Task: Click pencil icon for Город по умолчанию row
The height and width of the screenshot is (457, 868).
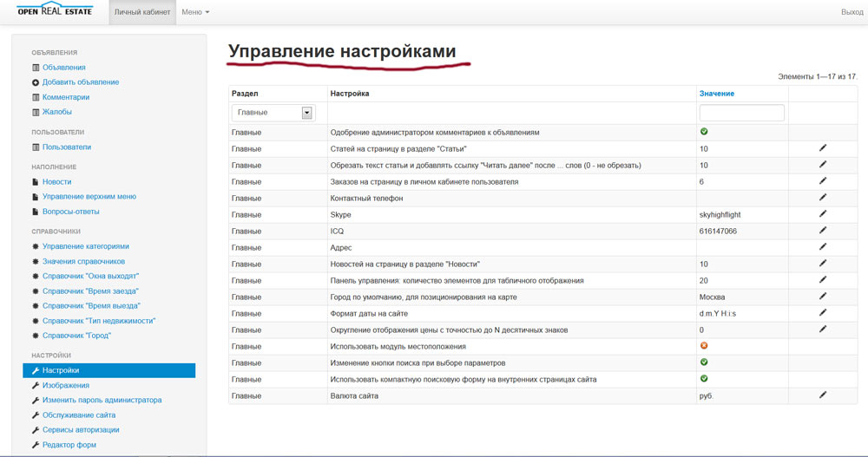Action: click(x=823, y=296)
